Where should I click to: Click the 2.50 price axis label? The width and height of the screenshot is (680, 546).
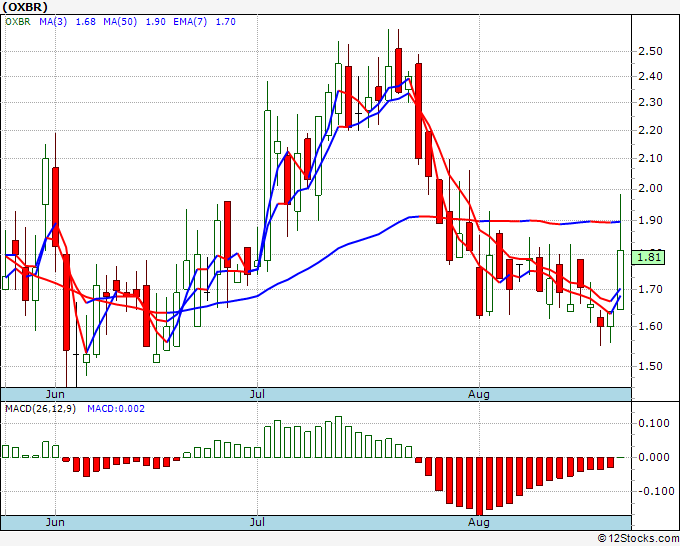[651, 51]
